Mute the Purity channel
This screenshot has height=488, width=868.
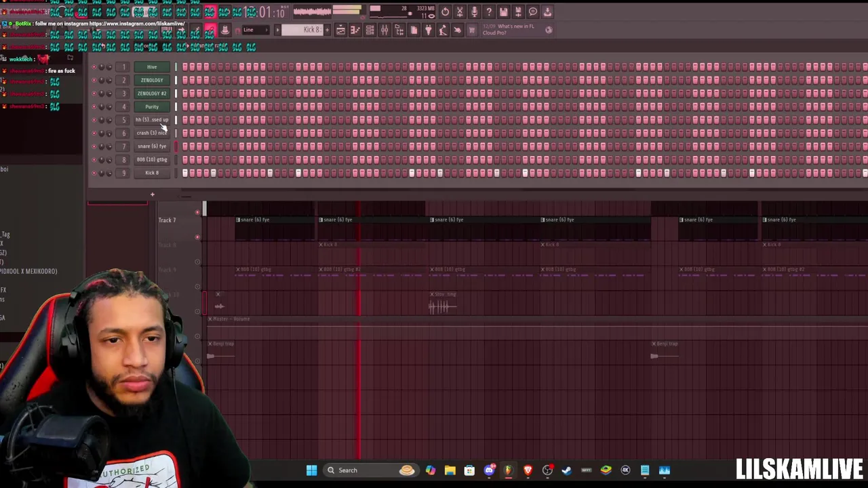click(x=94, y=106)
